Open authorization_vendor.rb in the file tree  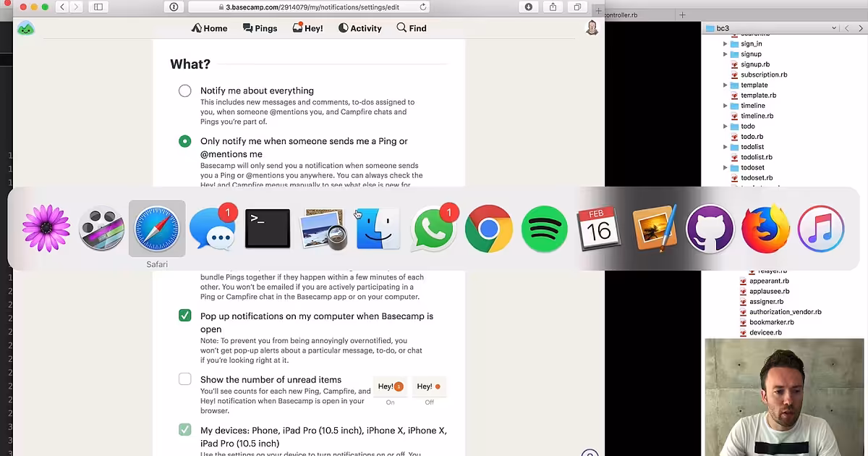point(785,312)
